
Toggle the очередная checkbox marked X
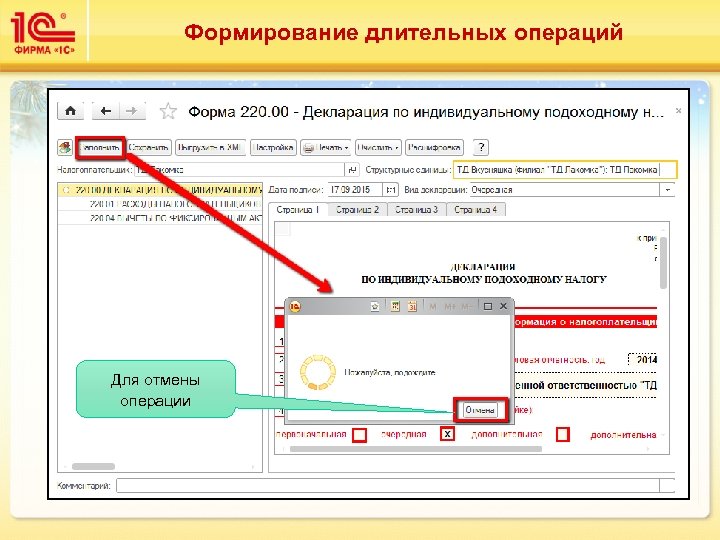click(447, 434)
